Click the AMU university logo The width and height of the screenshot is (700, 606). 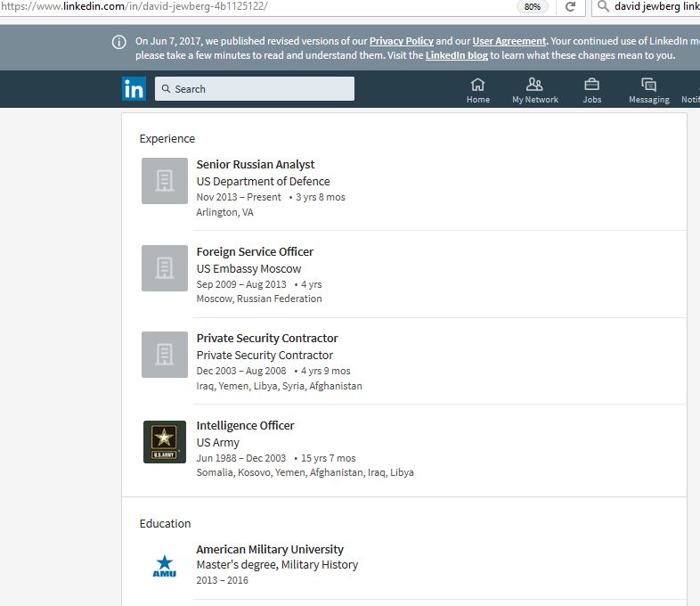164,566
